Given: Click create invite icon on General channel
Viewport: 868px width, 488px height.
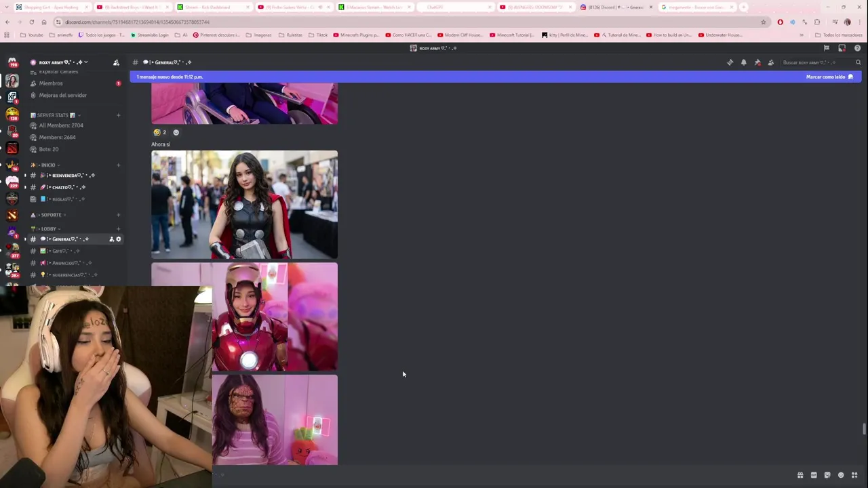Looking at the screenshot, I should pos(111,239).
